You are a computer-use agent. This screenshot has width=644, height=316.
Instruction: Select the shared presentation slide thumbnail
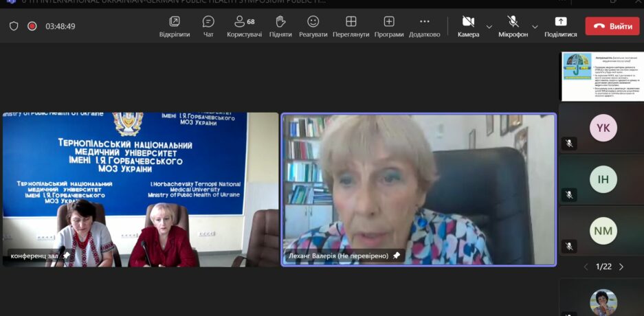coord(601,76)
